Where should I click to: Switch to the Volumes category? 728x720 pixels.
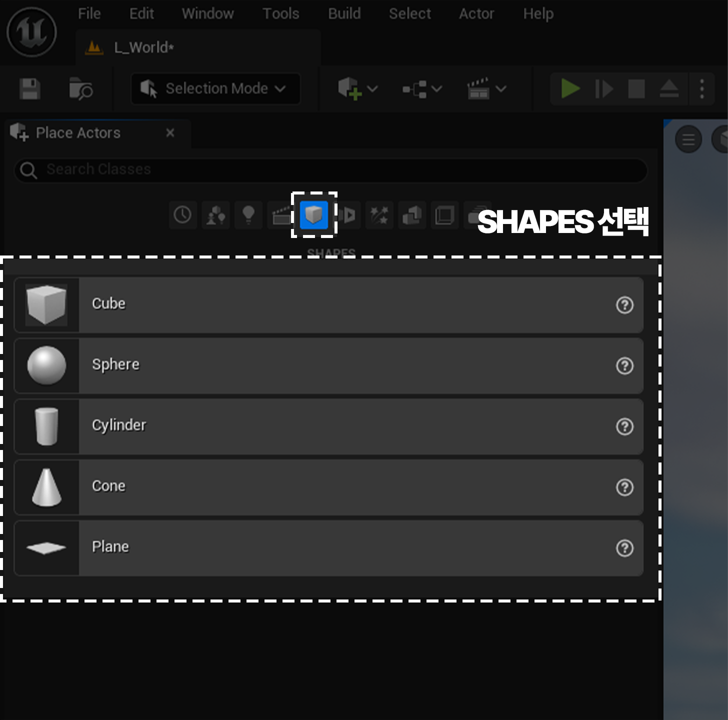point(444,215)
